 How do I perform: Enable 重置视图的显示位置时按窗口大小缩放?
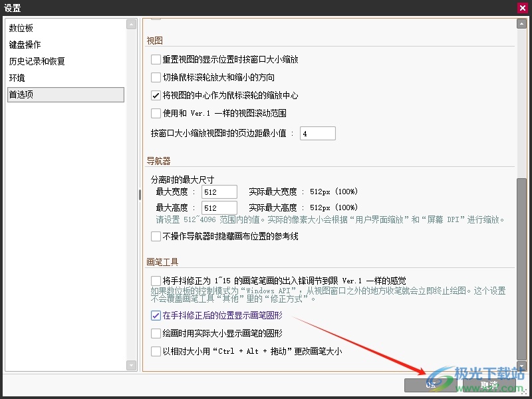(x=156, y=60)
